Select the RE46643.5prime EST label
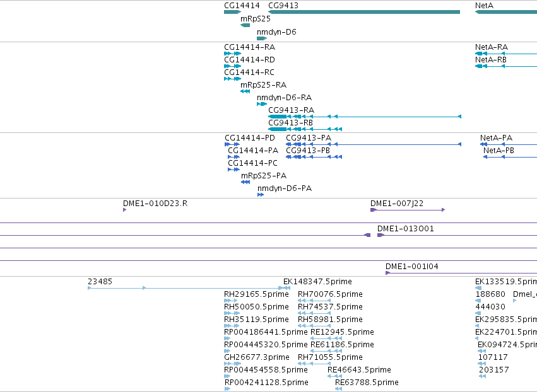 (x=359, y=371)
